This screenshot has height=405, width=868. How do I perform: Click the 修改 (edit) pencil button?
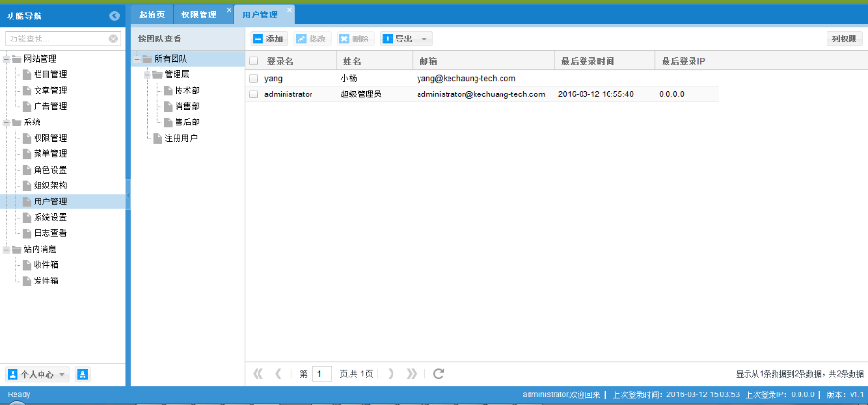coord(312,39)
